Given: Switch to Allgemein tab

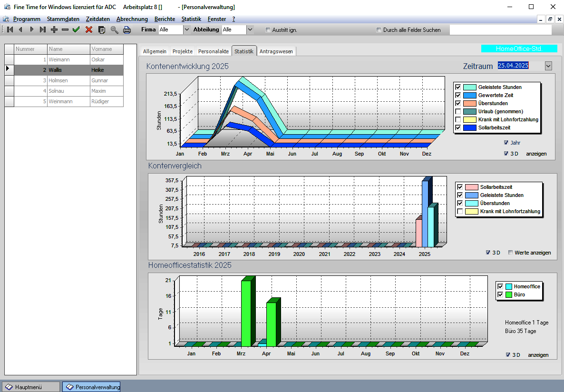Looking at the screenshot, I should (155, 51).
